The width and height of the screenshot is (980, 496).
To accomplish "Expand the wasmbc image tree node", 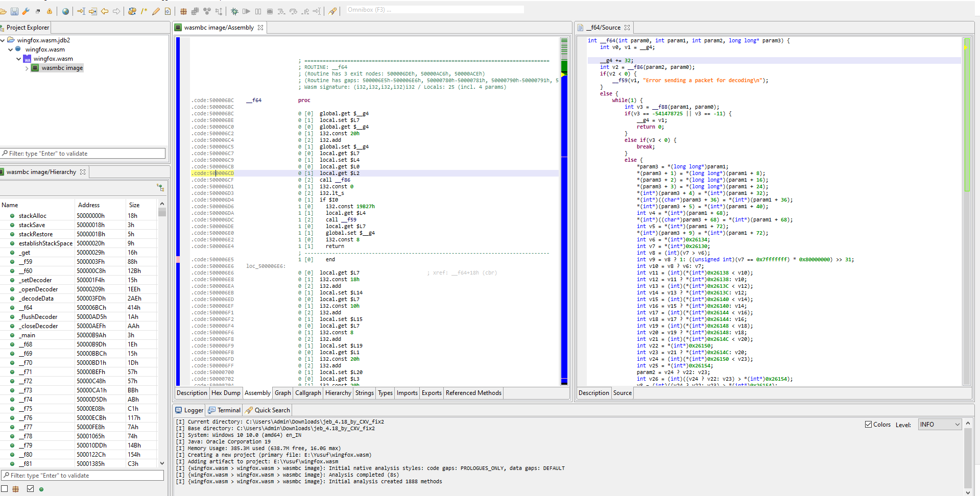I will (x=27, y=68).
